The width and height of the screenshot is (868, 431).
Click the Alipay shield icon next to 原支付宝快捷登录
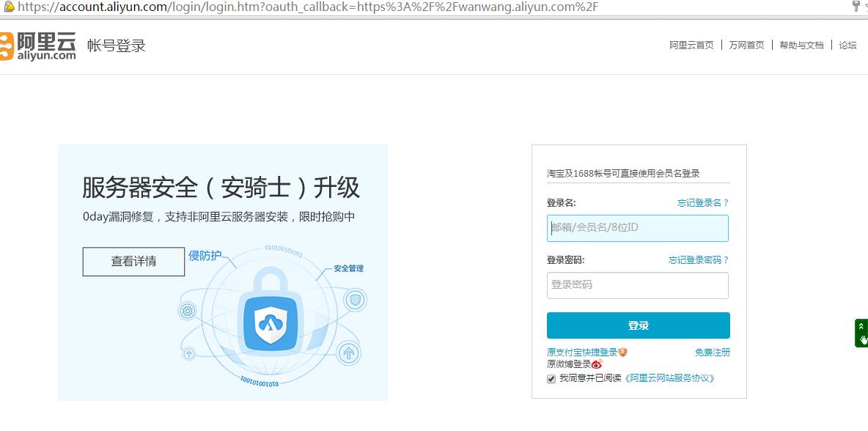point(622,352)
